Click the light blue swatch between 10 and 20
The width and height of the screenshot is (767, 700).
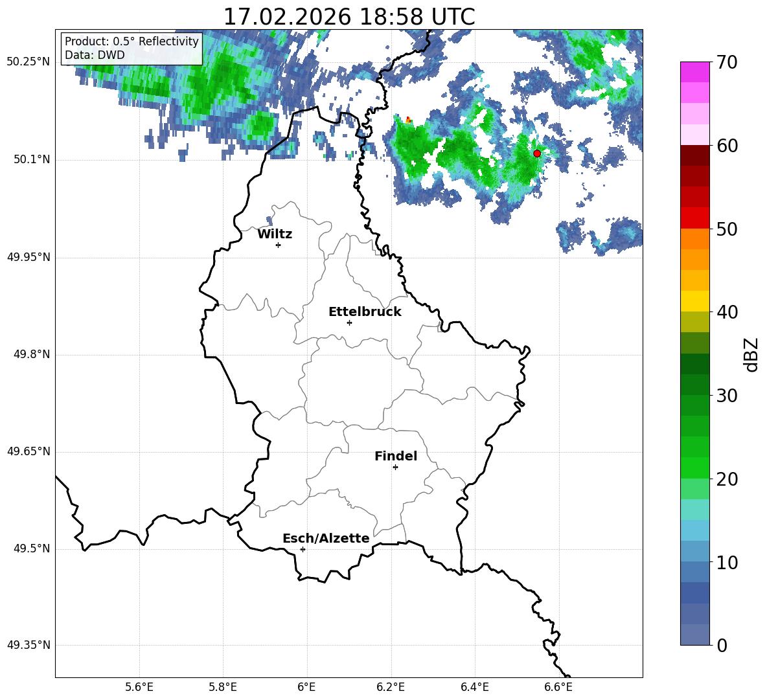click(694, 530)
